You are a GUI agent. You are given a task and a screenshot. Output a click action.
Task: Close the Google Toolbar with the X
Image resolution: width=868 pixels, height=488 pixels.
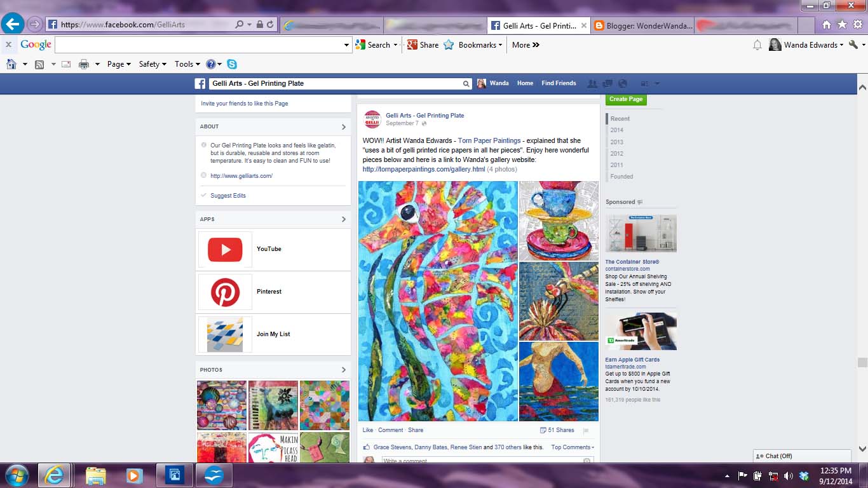point(8,44)
